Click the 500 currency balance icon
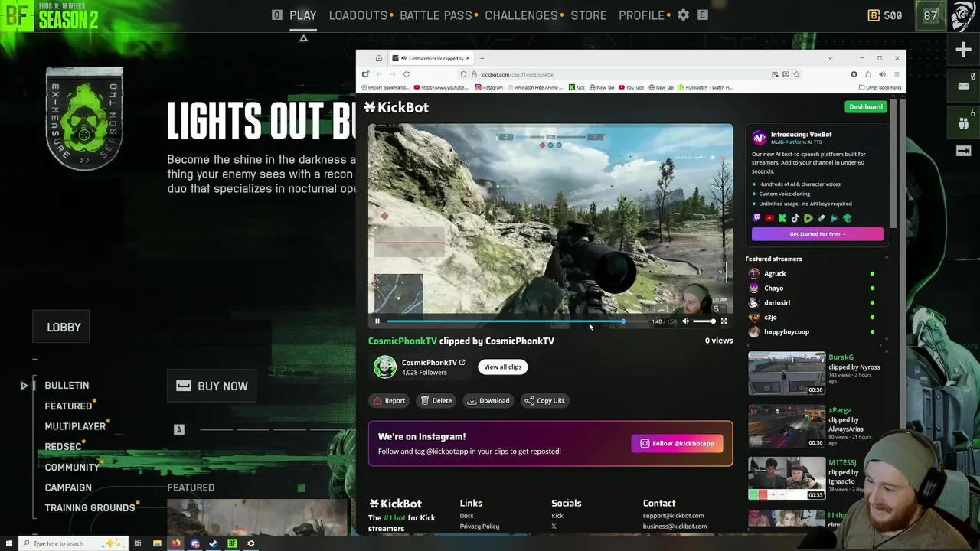Viewport: 980px width, 551px height. (874, 15)
